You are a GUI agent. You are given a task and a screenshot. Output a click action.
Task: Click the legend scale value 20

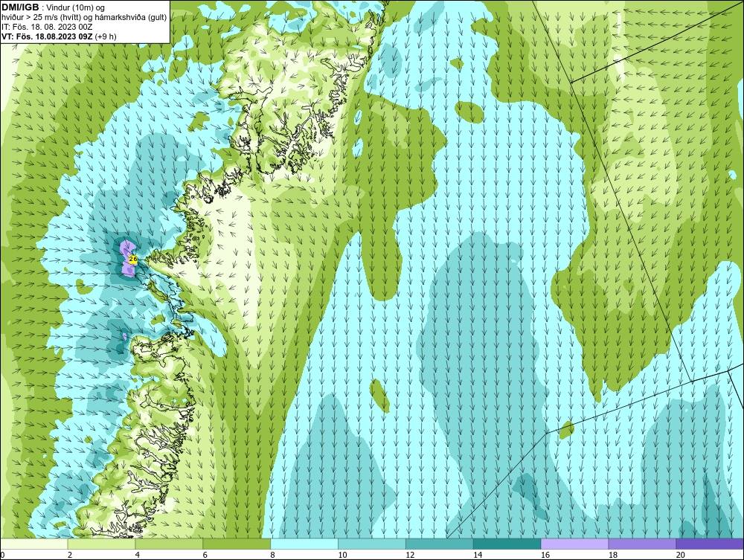[x=681, y=555]
